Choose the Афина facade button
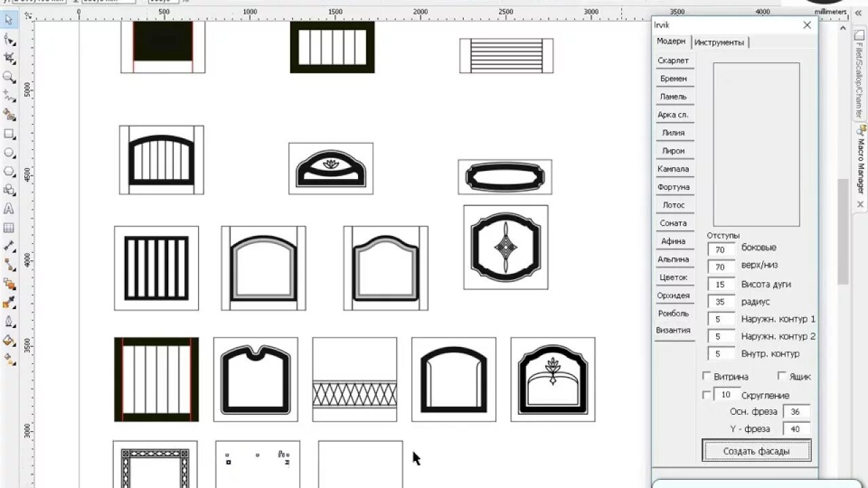 [x=673, y=241]
